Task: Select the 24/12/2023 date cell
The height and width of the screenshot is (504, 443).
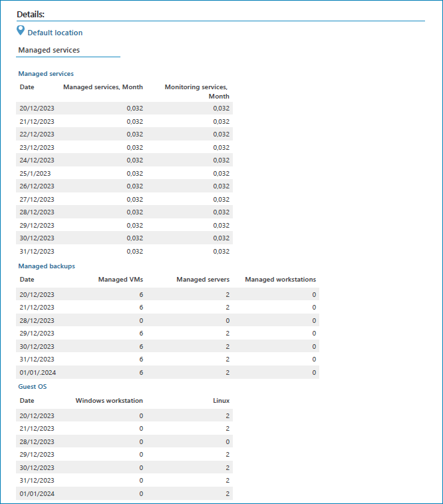Action: (37, 160)
